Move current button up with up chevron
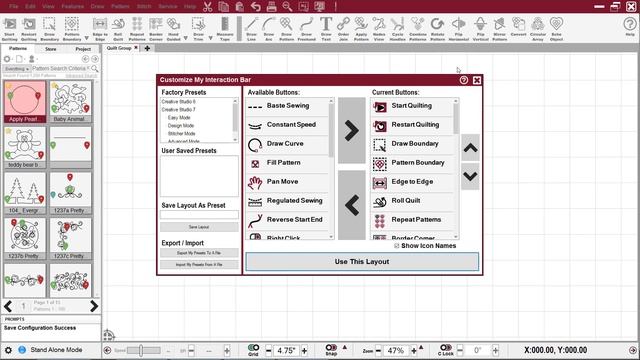This screenshot has height=360, width=640. pos(470,148)
